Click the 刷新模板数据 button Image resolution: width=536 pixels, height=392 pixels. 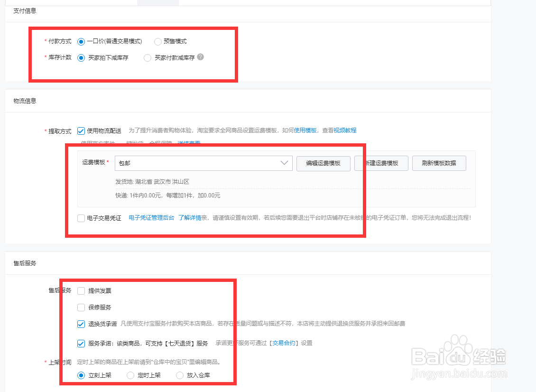[x=439, y=163]
